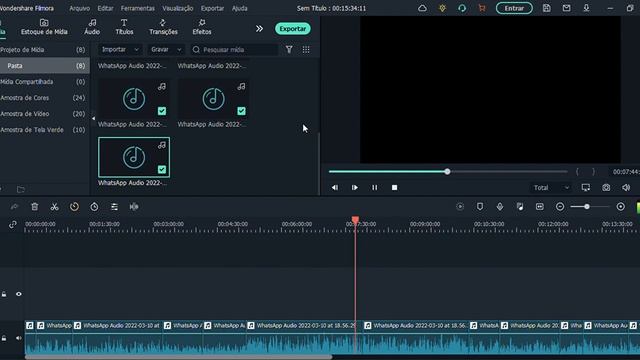
Task: Collapse the media folder side panel arrow
Action: click(x=93, y=118)
